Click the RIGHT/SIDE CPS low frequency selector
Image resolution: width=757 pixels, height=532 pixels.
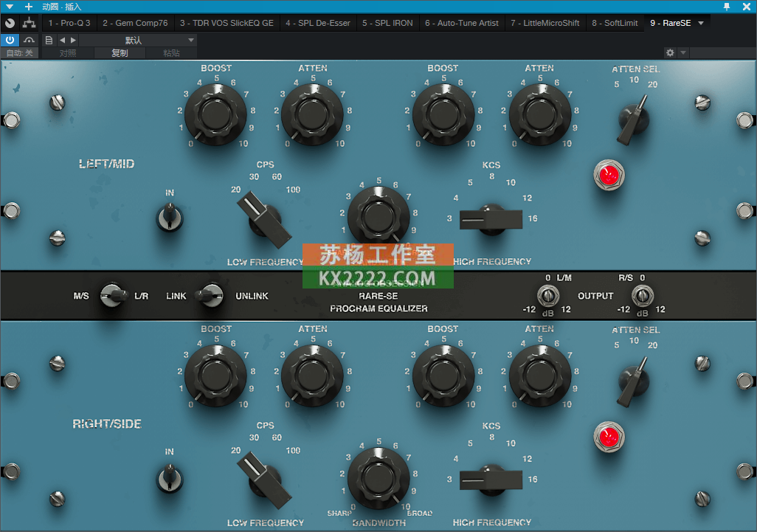tap(265, 481)
